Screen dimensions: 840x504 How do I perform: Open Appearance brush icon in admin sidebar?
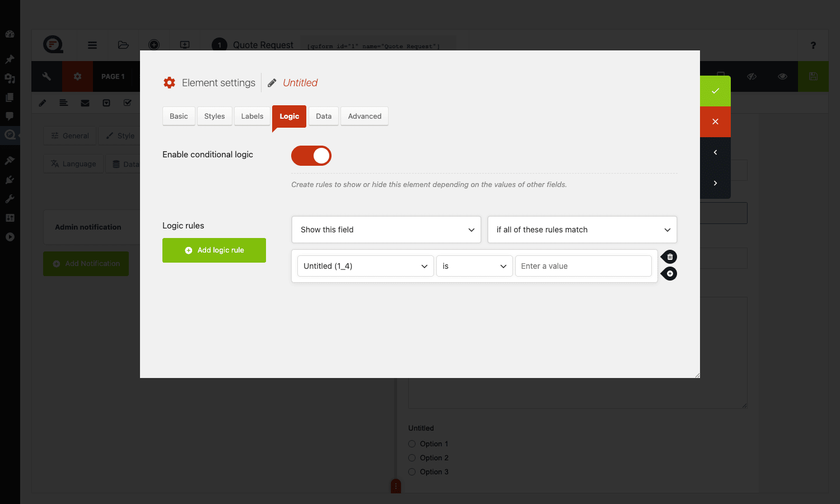pyautogui.click(x=10, y=161)
